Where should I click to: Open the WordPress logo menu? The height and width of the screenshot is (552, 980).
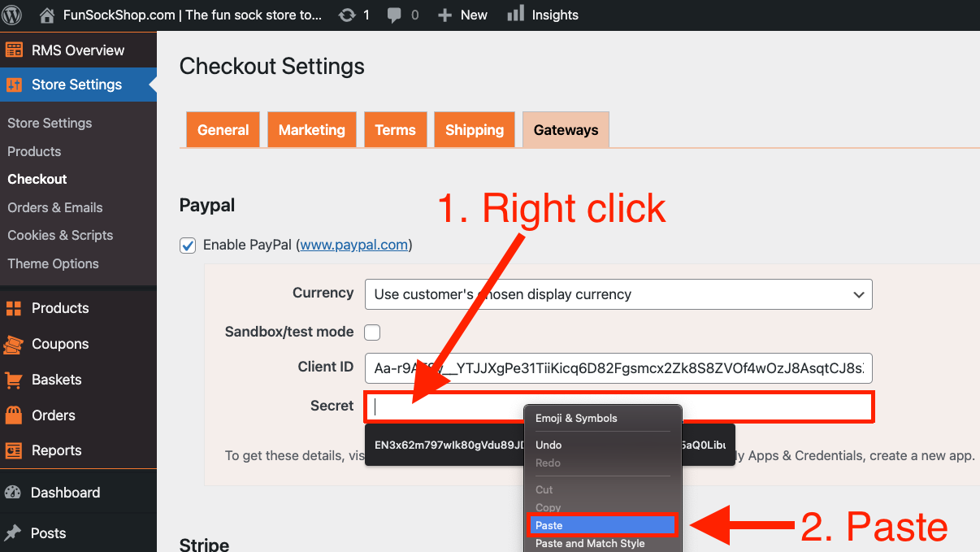[13, 15]
